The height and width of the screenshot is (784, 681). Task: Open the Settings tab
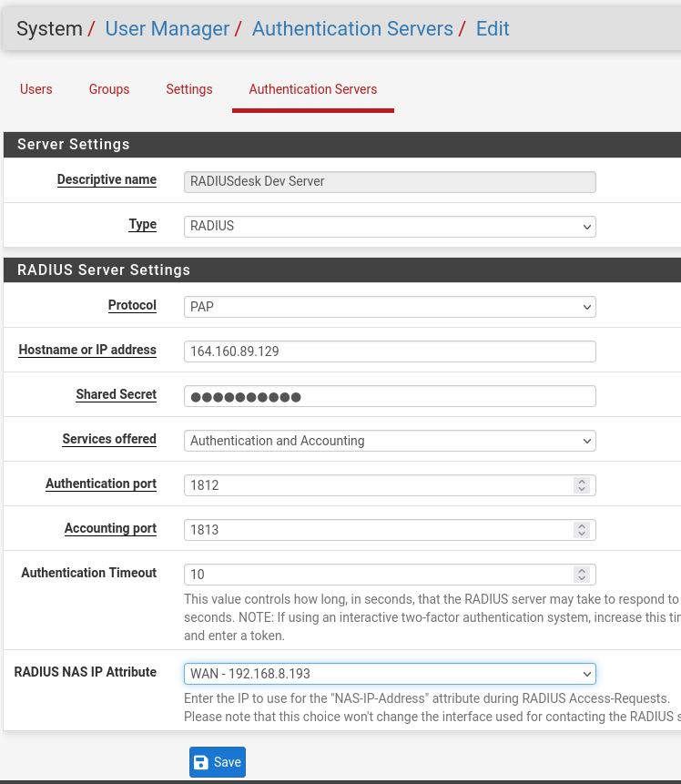click(189, 89)
